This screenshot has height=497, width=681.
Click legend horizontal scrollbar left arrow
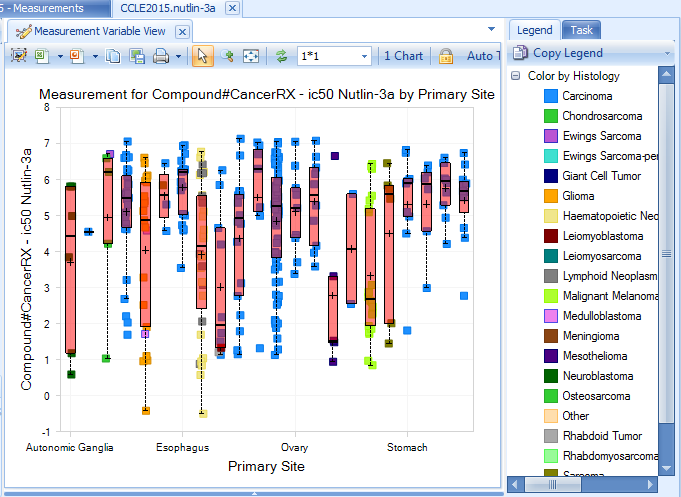pos(515,484)
